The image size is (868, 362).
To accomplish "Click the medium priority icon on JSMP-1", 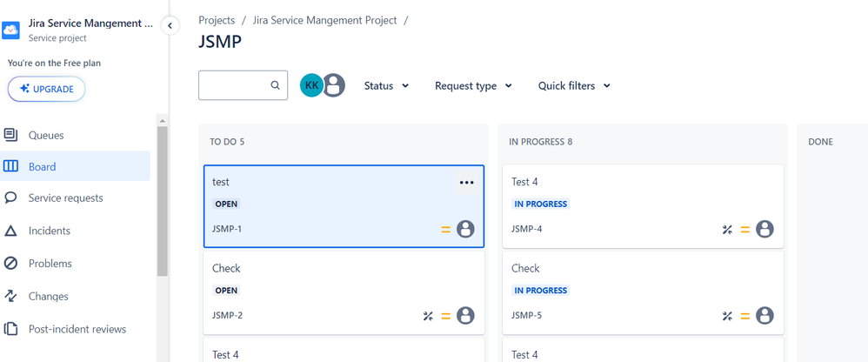I will [445, 229].
